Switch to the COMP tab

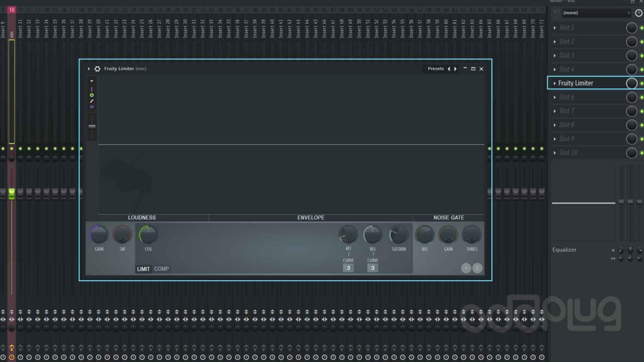click(162, 269)
